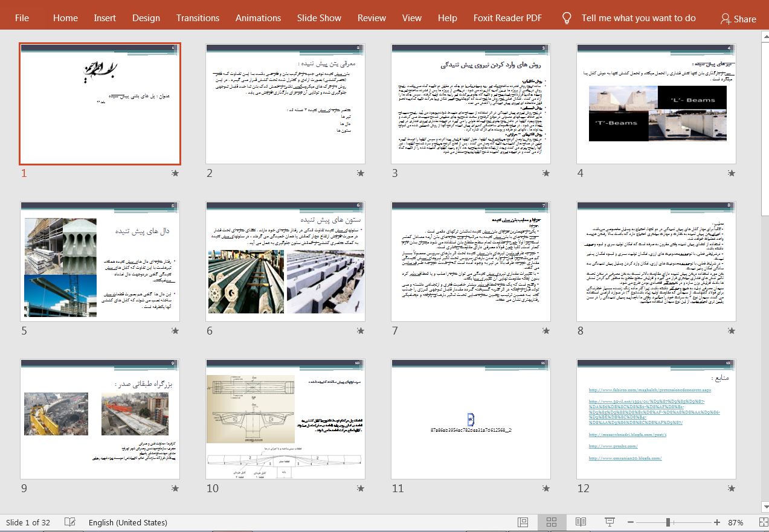Click the English (United States) language button

127,522
